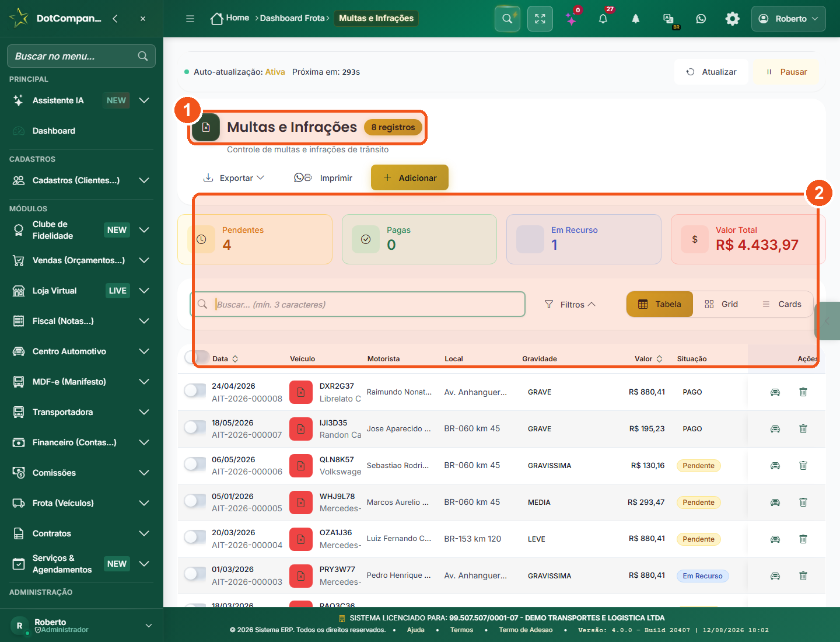This screenshot has height=642, width=840.
Task: Switch to the Grid view tab
Action: pyautogui.click(x=721, y=304)
